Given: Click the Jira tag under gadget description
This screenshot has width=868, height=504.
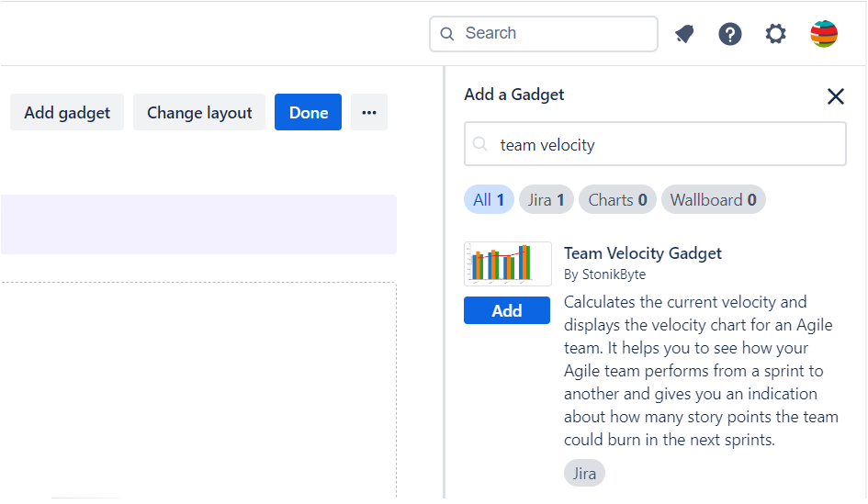Looking at the screenshot, I should 584,473.
